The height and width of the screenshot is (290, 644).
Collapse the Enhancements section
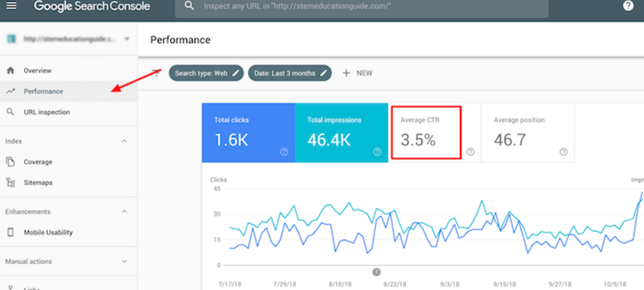124,212
